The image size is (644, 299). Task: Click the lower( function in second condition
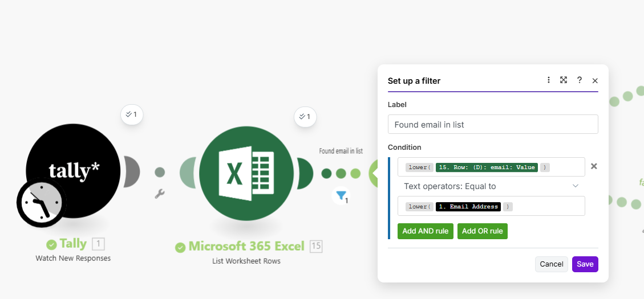420,207
